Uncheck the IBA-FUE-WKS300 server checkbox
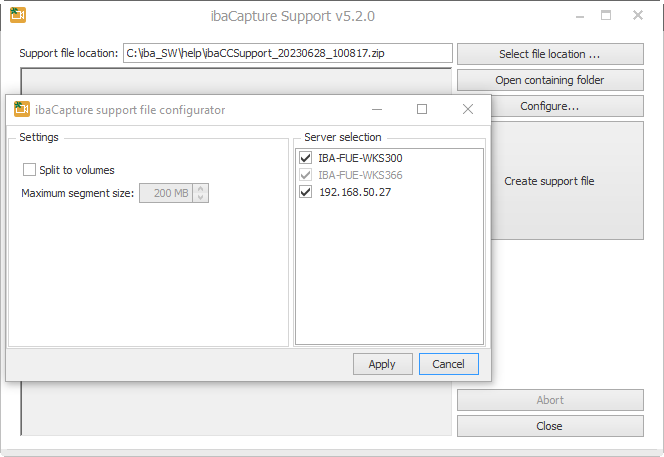This screenshot has width=664, height=457. 305,158
